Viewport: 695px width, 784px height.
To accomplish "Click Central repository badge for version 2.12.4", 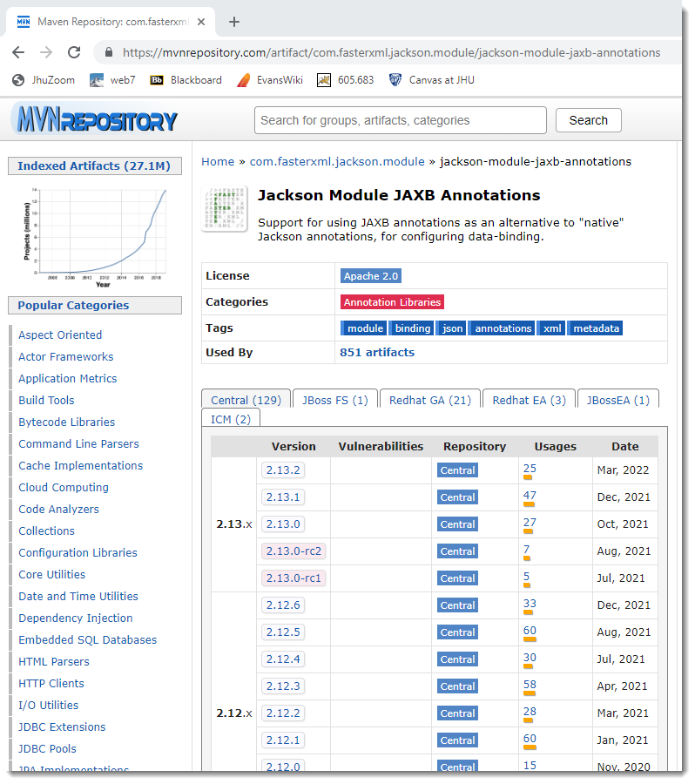I will pyautogui.click(x=457, y=659).
